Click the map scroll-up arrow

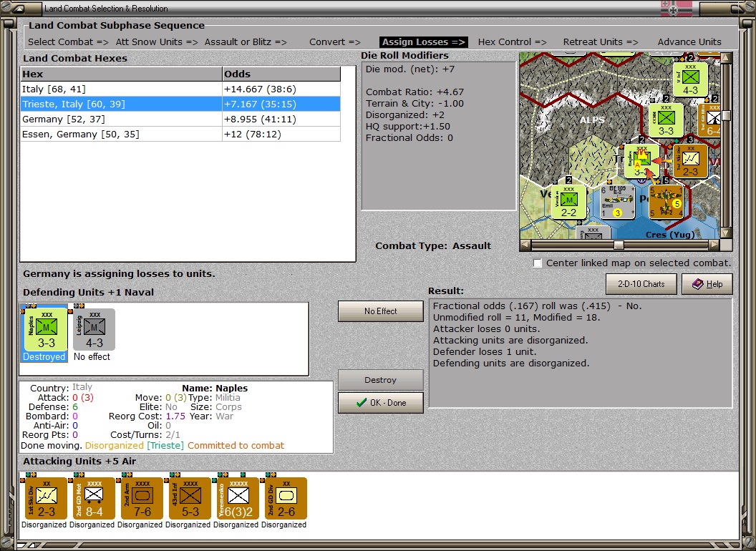pos(726,58)
